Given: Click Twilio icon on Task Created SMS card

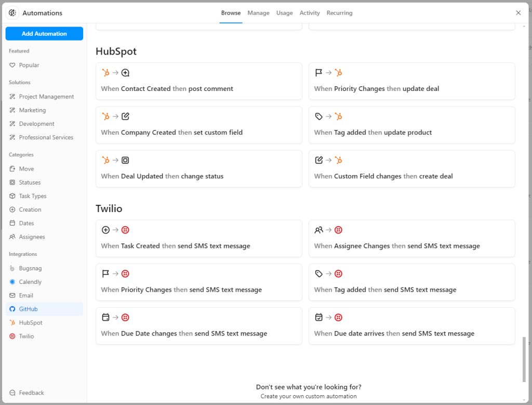Looking at the screenshot, I should click(x=125, y=230).
